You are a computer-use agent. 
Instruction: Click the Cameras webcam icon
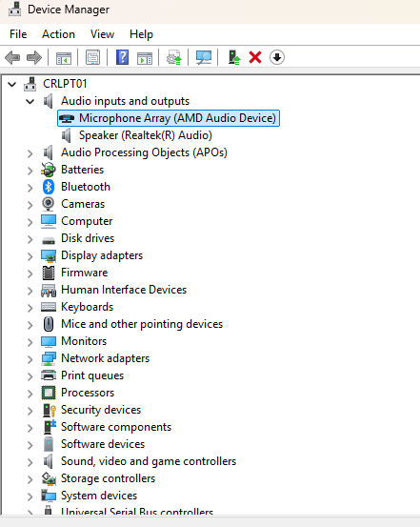click(49, 204)
